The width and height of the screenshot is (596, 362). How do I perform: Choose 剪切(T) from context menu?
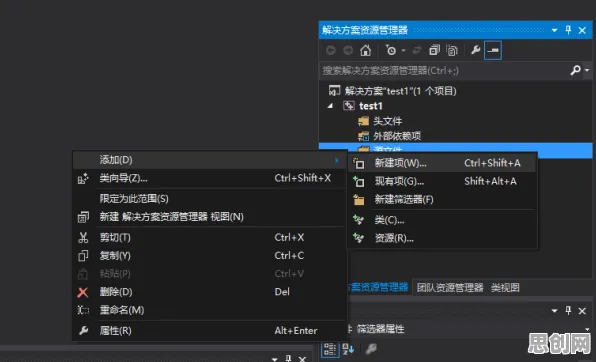[209, 237]
